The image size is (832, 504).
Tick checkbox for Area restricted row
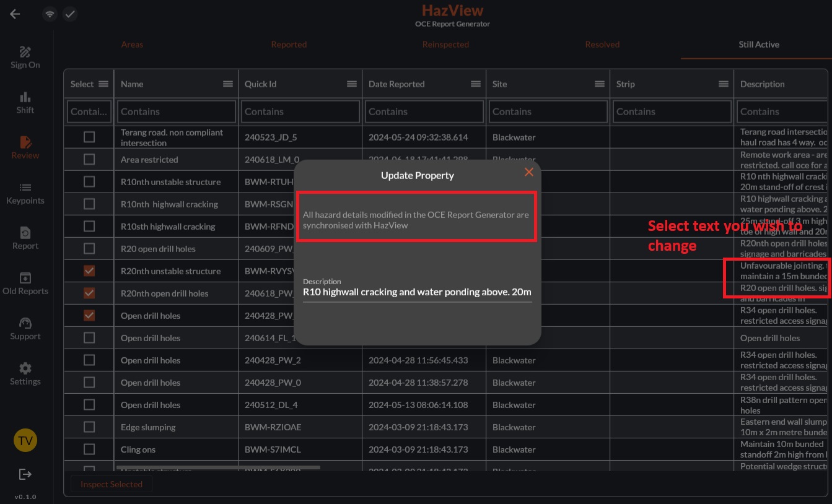click(x=89, y=160)
